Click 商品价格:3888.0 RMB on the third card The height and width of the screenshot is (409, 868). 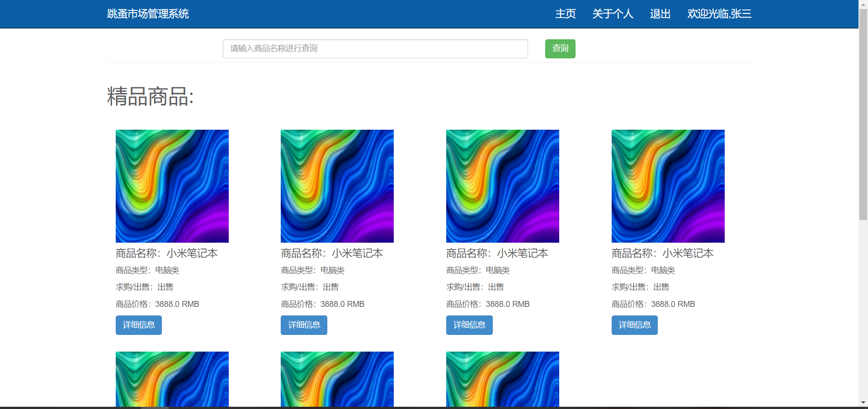coord(488,304)
